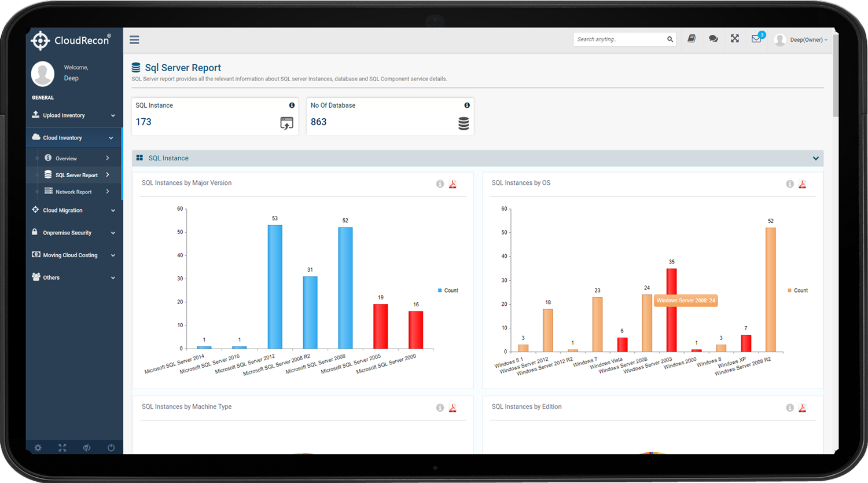The height and width of the screenshot is (483, 868).
Task: Collapse the SQL Instance section chevron
Action: click(815, 158)
